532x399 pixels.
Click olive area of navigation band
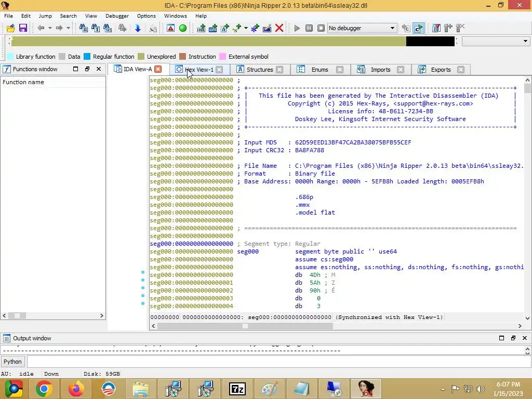pyautogui.click(x=209, y=41)
